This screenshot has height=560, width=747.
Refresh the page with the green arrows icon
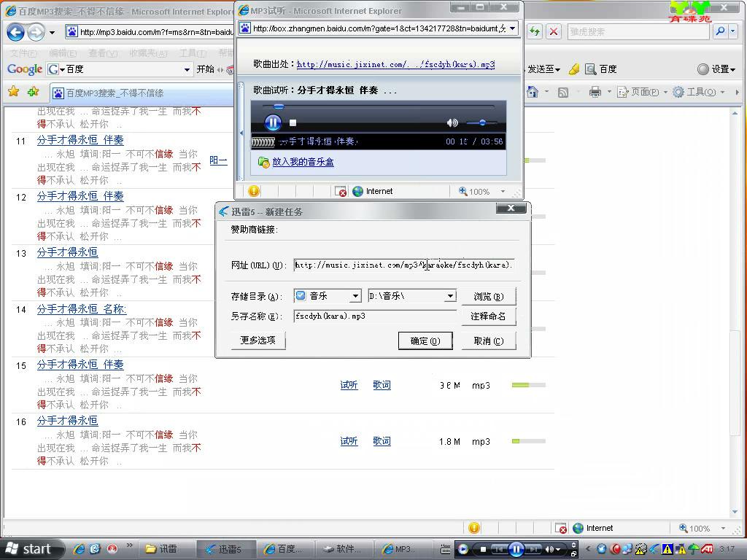[535, 31]
